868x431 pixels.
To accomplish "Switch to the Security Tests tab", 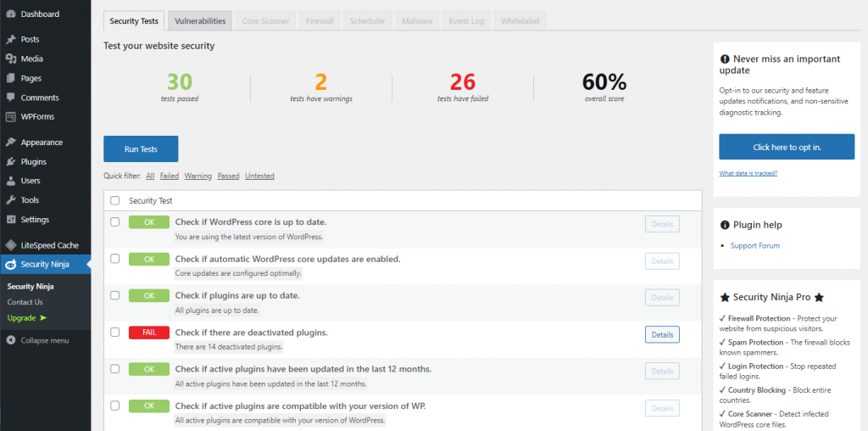I will click(134, 21).
